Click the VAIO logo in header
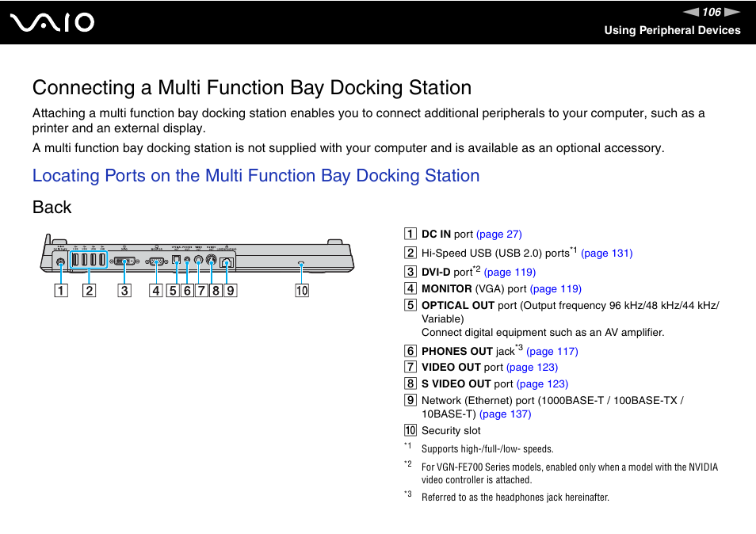Viewport: 756px width, 534px height. 52,23
